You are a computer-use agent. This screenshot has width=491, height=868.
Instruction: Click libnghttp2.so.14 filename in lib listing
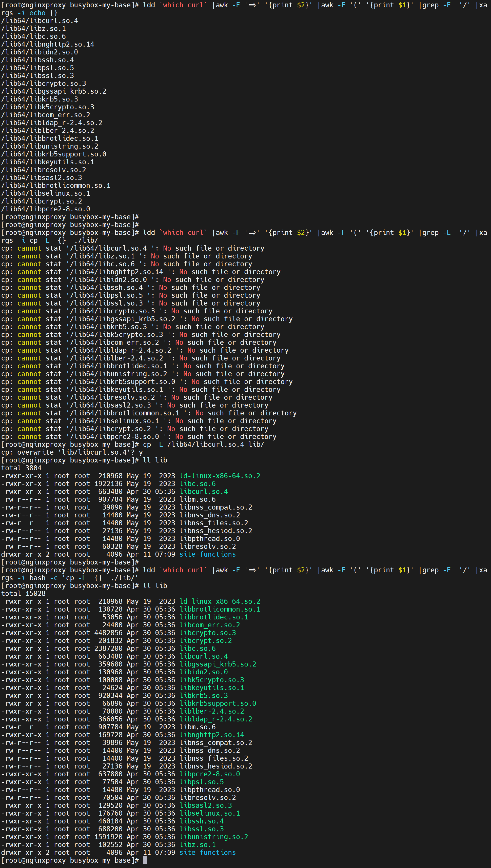(211, 735)
